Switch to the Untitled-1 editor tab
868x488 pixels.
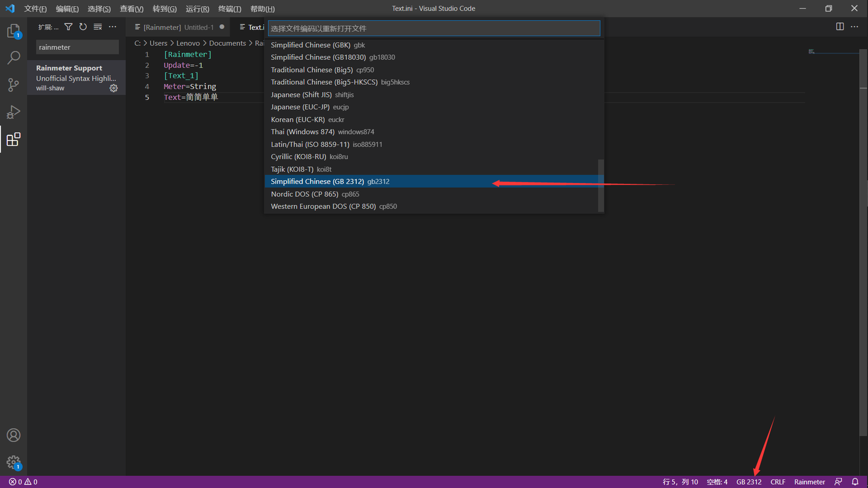point(179,27)
